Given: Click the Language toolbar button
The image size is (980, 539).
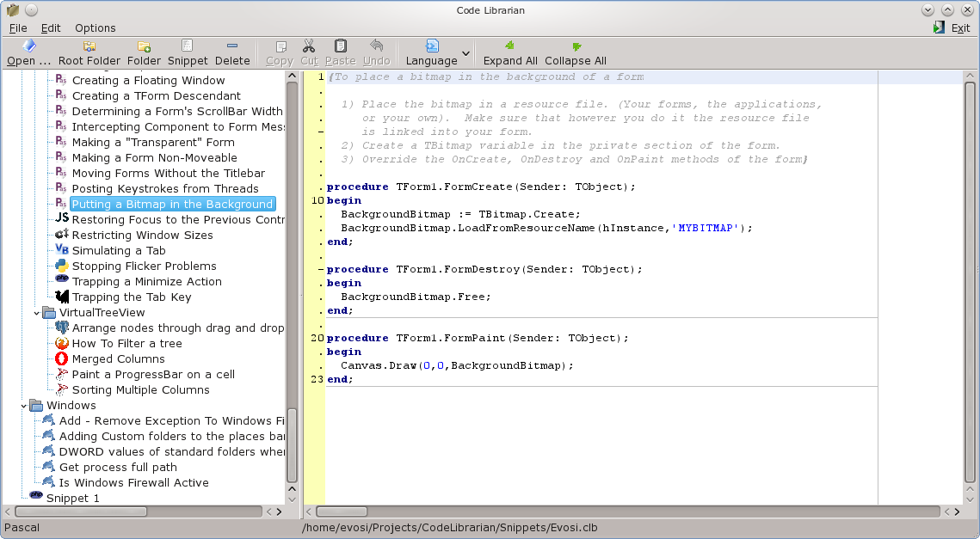Looking at the screenshot, I should pyautogui.click(x=431, y=52).
